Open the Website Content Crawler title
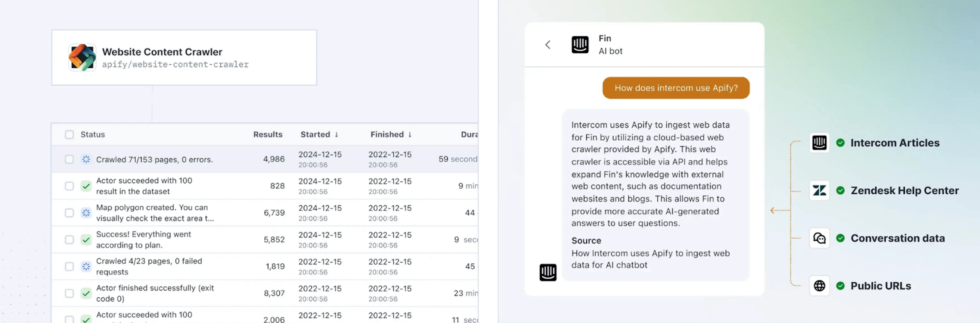Viewport: 980px width, 323px height. pyautogui.click(x=162, y=52)
